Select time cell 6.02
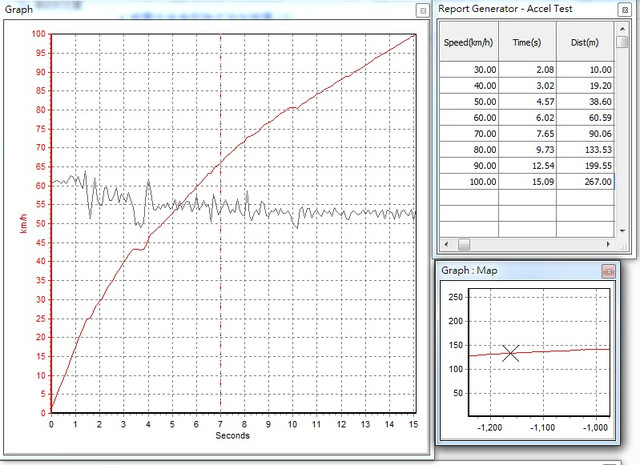Viewport: 640px width, 465px height. coord(527,118)
